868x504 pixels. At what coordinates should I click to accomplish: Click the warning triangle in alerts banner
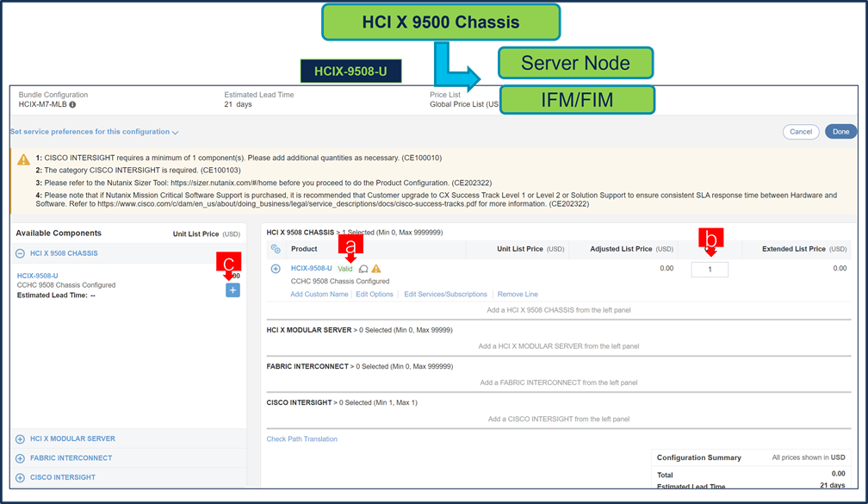24,159
